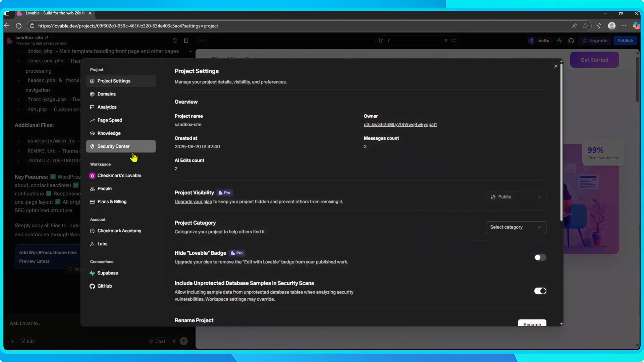Click the Publish button

[x=625, y=40]
